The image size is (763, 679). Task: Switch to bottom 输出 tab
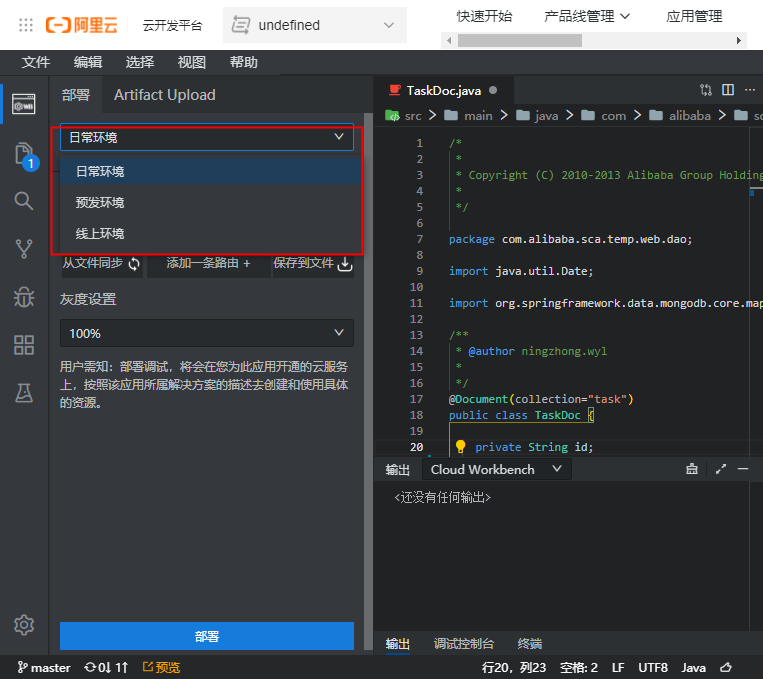pyautogui.click(x=398, y=643)
